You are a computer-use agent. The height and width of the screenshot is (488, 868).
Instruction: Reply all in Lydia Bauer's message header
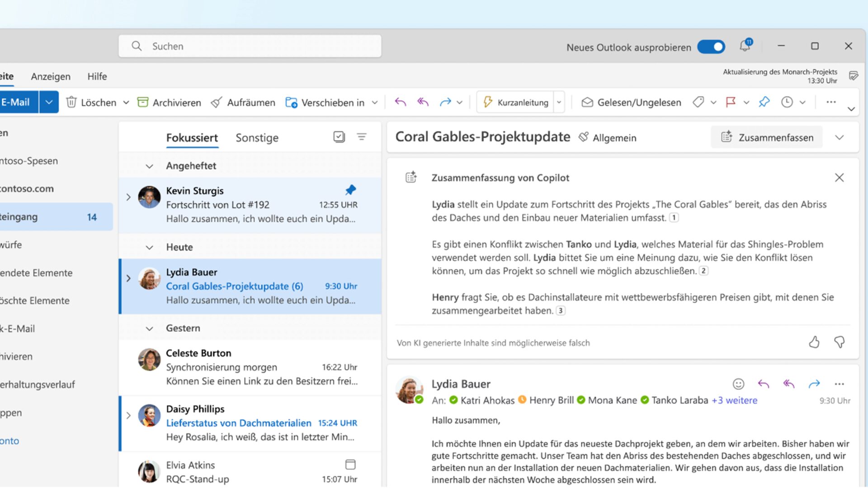click(789, 384)
